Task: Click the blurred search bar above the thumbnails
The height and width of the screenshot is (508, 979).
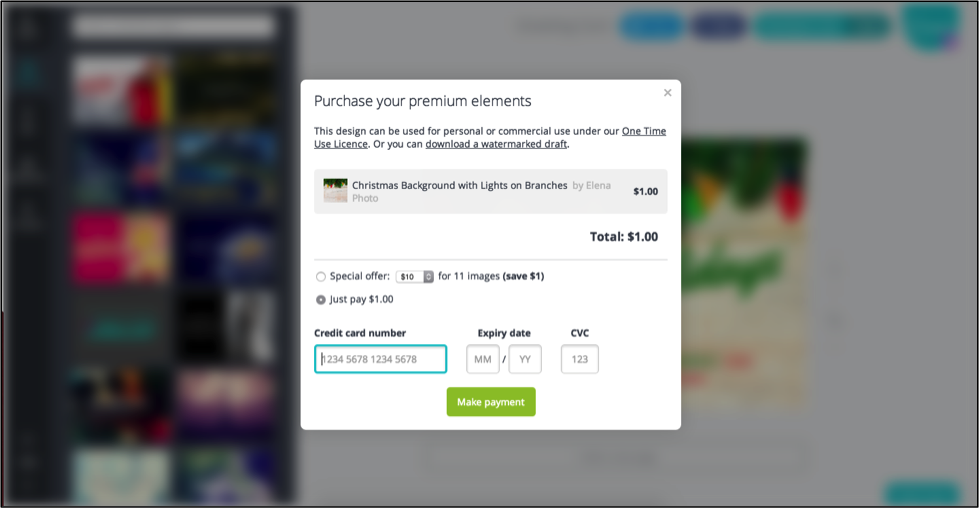Action: pos(173,26)
